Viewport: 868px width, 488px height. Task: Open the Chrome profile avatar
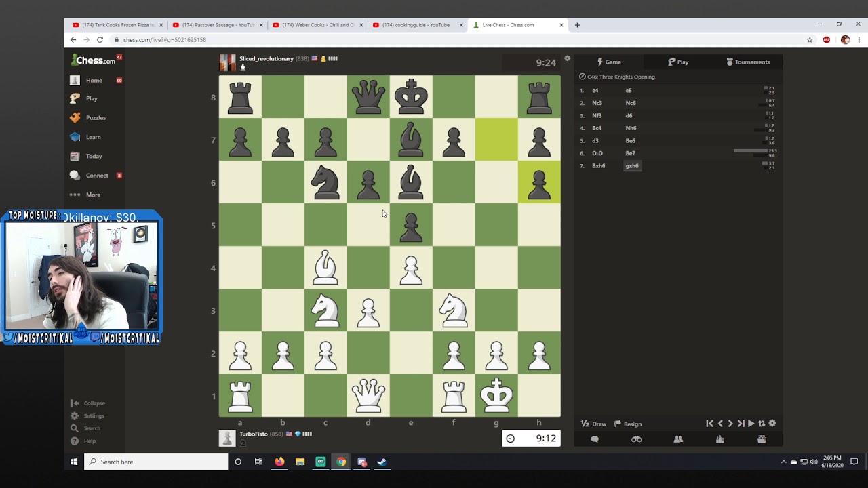[x=845, y=40]
